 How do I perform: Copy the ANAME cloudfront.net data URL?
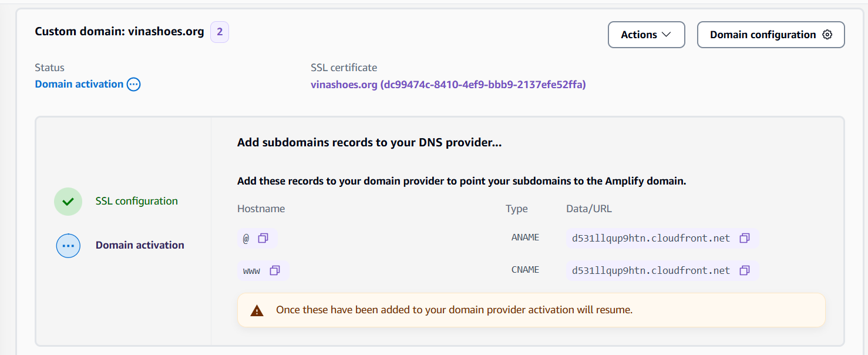pyautogui.click(x=745, y=237)
